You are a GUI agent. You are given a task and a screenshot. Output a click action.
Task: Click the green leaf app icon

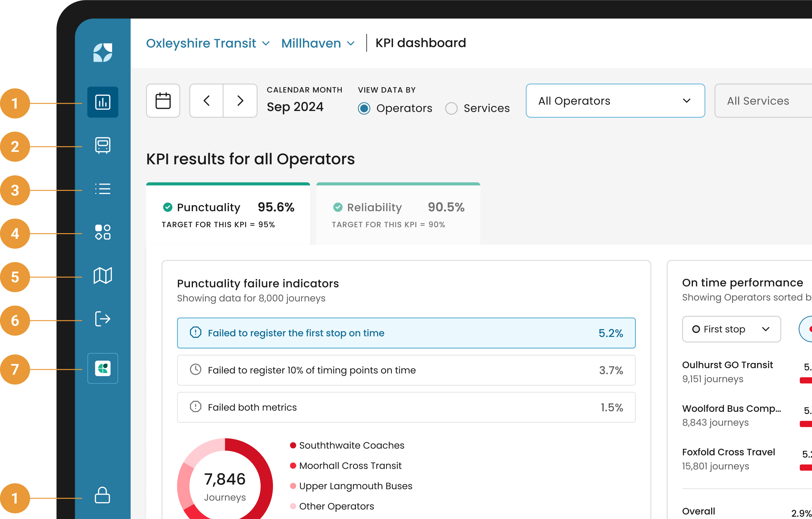pyautogui.click(x=102, y=368)
